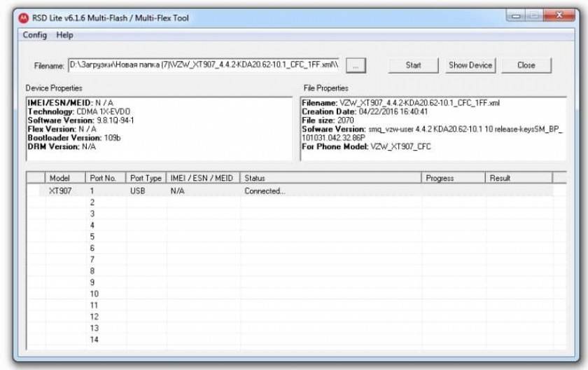This screenshot has width=588, height=370.
Task: Click the Progress column header
Action: click(x=453, y=178)
